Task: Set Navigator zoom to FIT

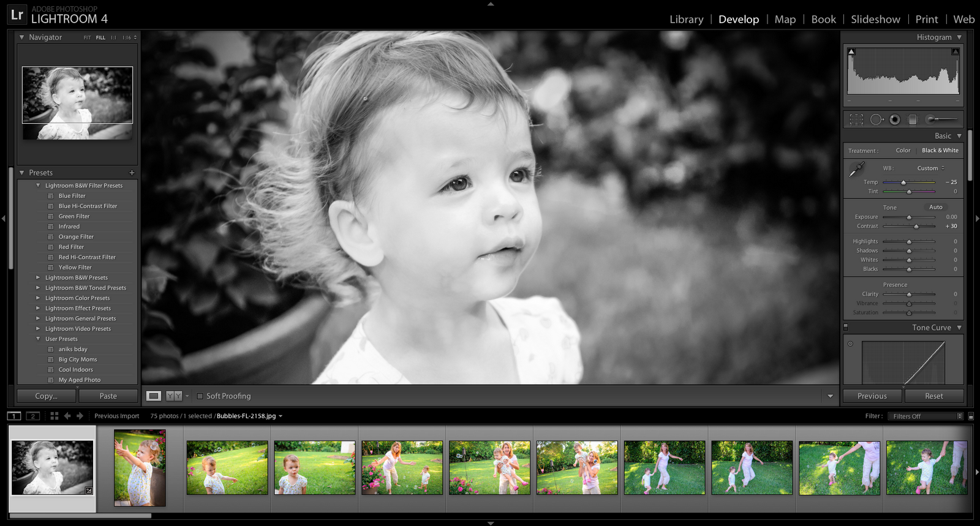Action: [87, 37]
